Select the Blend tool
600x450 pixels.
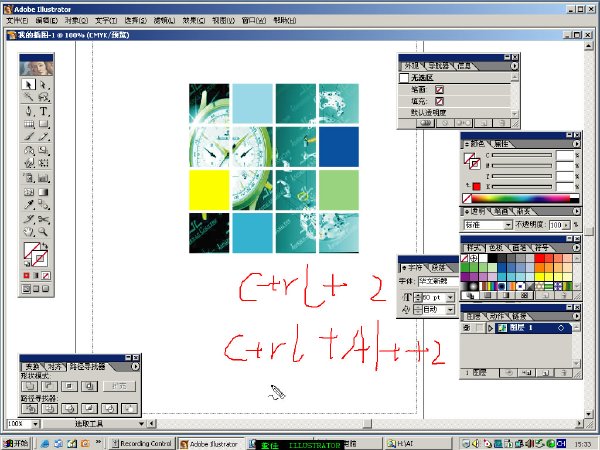point(44,205)
